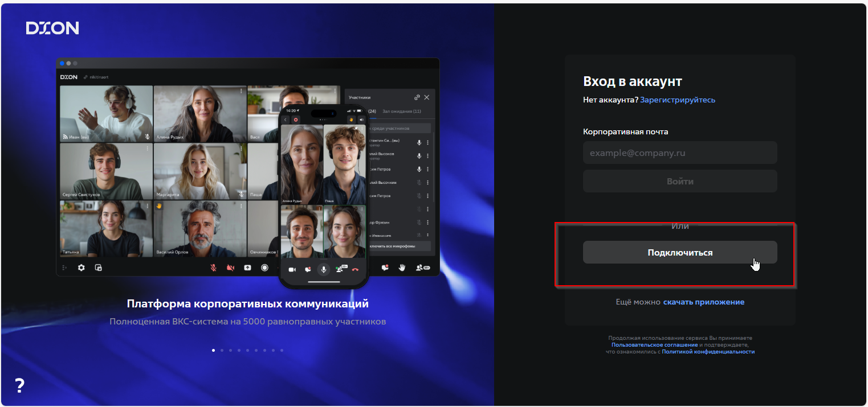Open the Зарегистрируйтесь registration link
868x407 pixels.
click(677, 100)
